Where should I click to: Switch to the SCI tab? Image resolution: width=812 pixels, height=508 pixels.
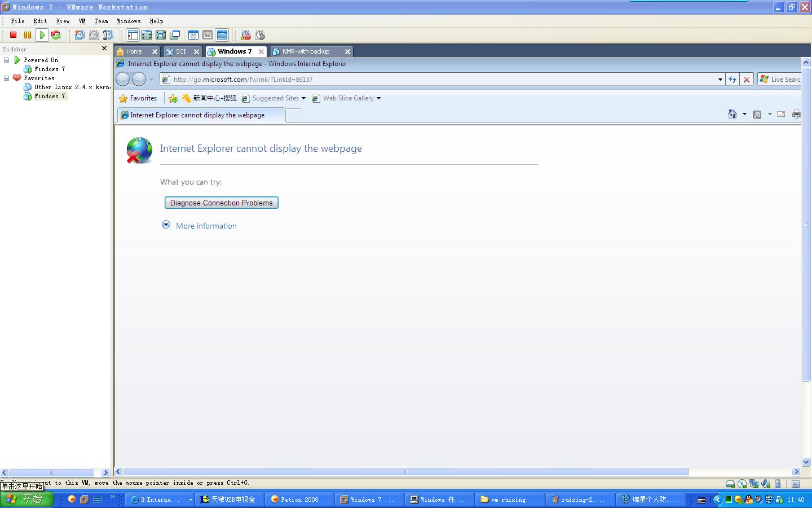point(183,51)
